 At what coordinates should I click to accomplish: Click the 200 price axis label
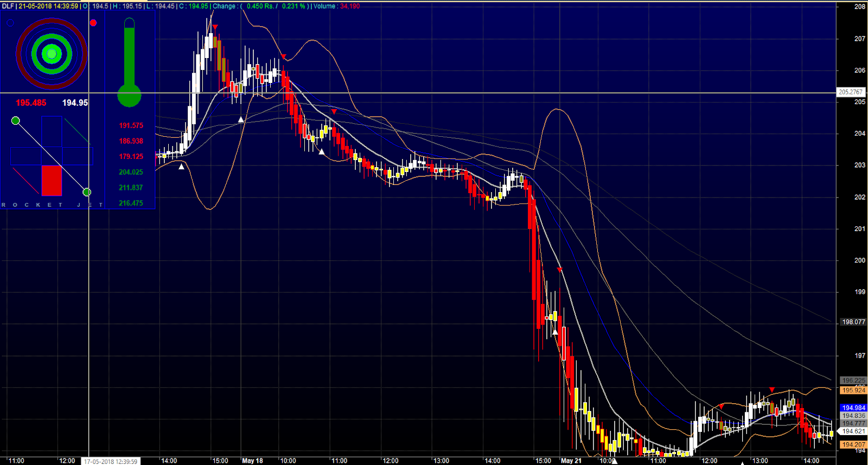click(x=860, y=260)
